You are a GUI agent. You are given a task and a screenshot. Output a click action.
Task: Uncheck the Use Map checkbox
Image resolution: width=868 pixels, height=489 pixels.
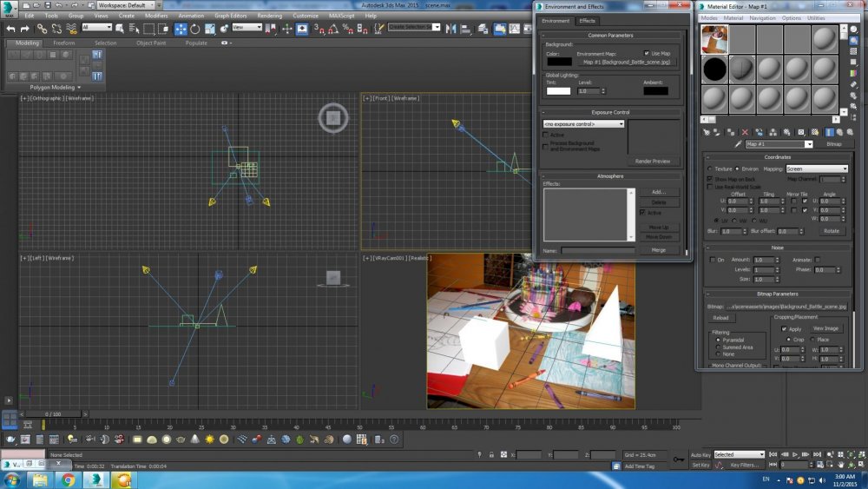click(x=647, y=53)
